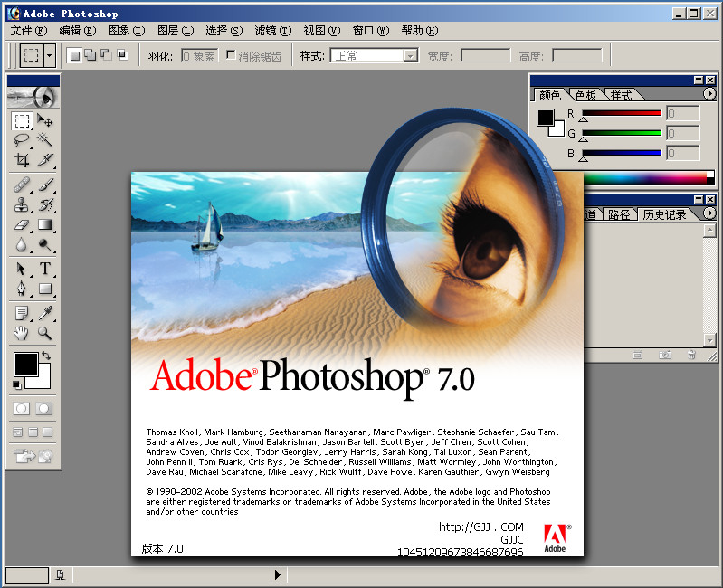Choose New Selection option button

75,56
